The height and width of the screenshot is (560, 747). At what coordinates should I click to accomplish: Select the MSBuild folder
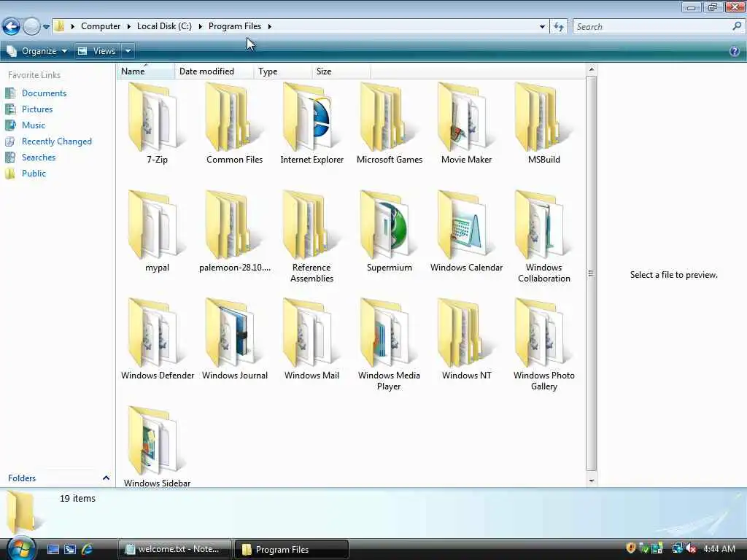point(543,124)
